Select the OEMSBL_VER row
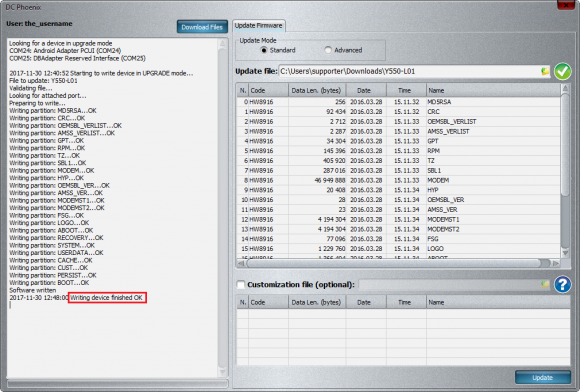This screenshot has height=392, width=580. [x=398, y=200]
